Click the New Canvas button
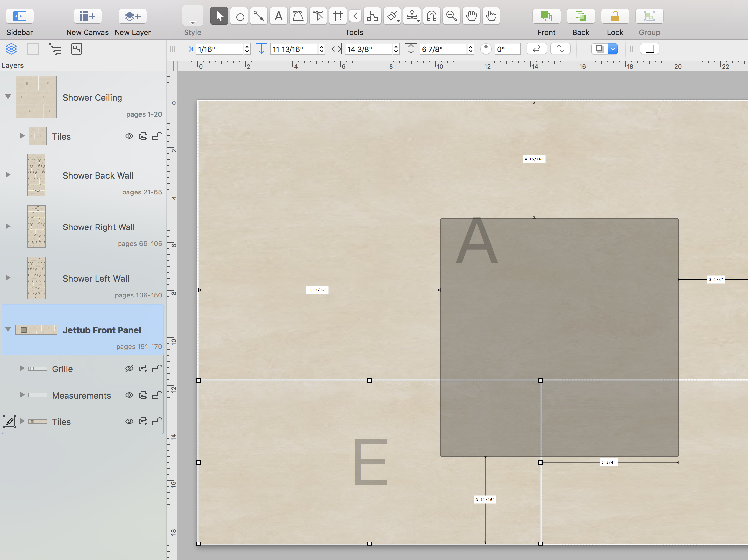Image resolution: width=748 pixels, height=560 pixels. coord(87,16)
